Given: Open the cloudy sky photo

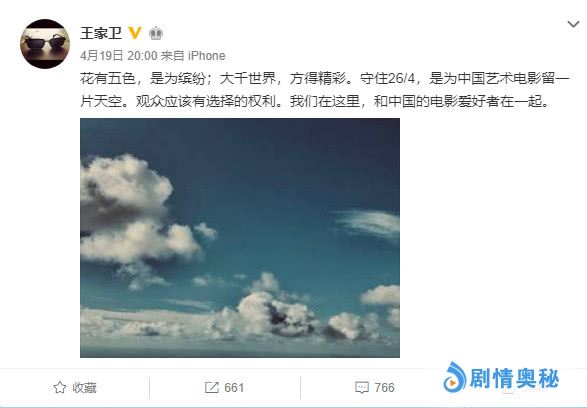Looking at the screenshot, I should click(x=240, y=238).
